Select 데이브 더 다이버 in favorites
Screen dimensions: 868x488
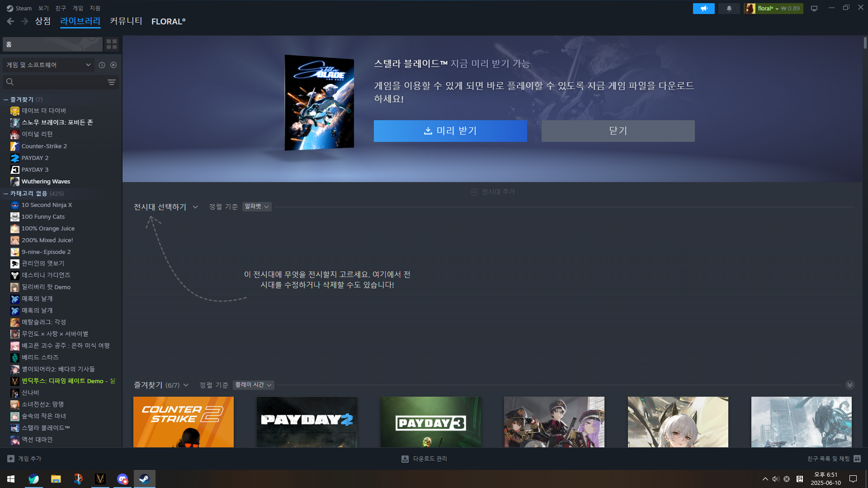pyautogui.click(x=44, y=111)
